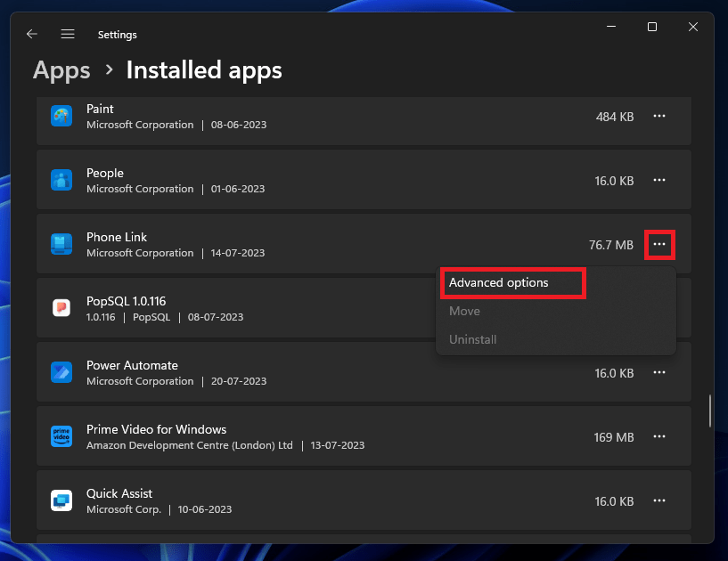Click the Paint app icon
The width and height of the screenshot is (728, 561).
[61, 116]
